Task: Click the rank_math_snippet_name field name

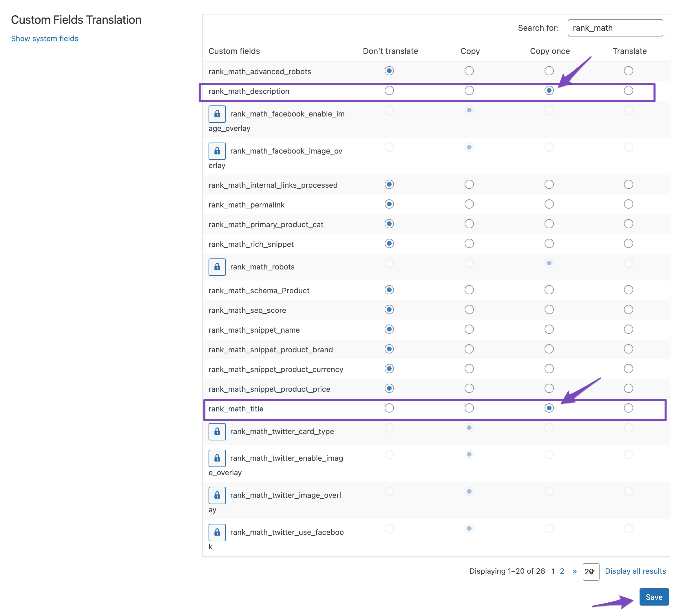Action: (x=254, y=330)
